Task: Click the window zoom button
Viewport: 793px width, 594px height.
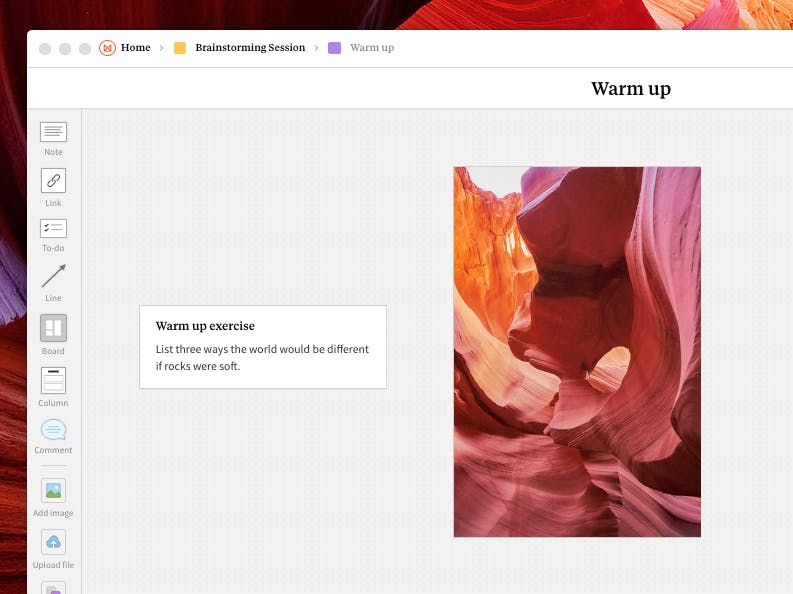Action: [x=85, y=49]
